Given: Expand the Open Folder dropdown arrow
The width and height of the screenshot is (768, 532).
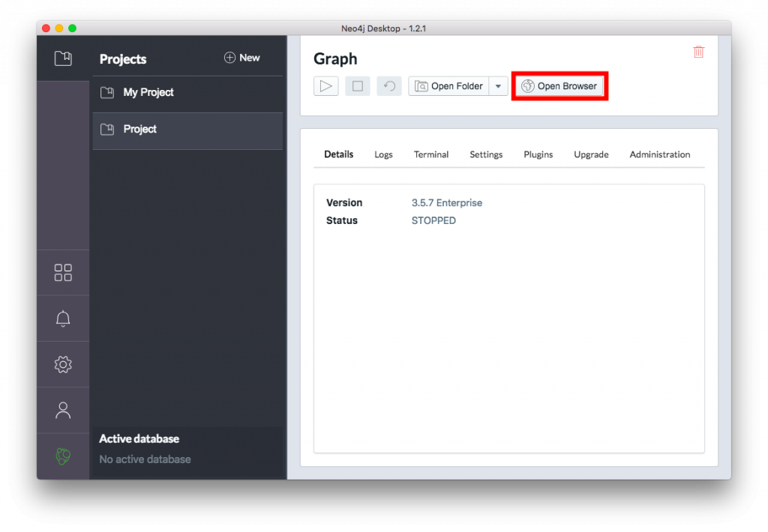Looking at the screenshot, I should [498, 86].
